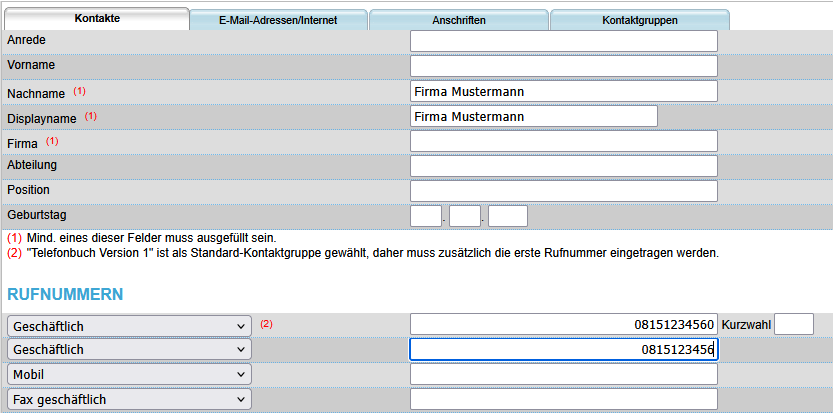This screenshot has width=833, height=413.
Task: Open the Geschäftlich dropdown marked with (2)
Action: pyautogui.click(x=129, y=326)
